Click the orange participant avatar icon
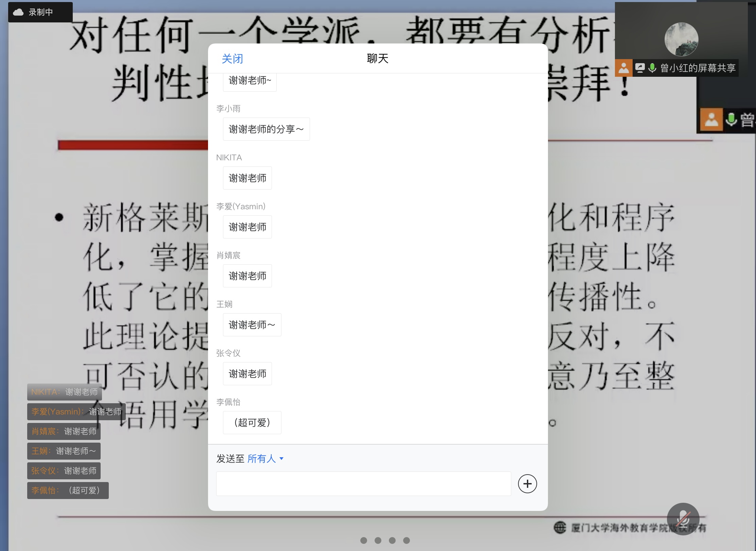Image resolution: width=756 pixels, height=551 pixels. 623,68
